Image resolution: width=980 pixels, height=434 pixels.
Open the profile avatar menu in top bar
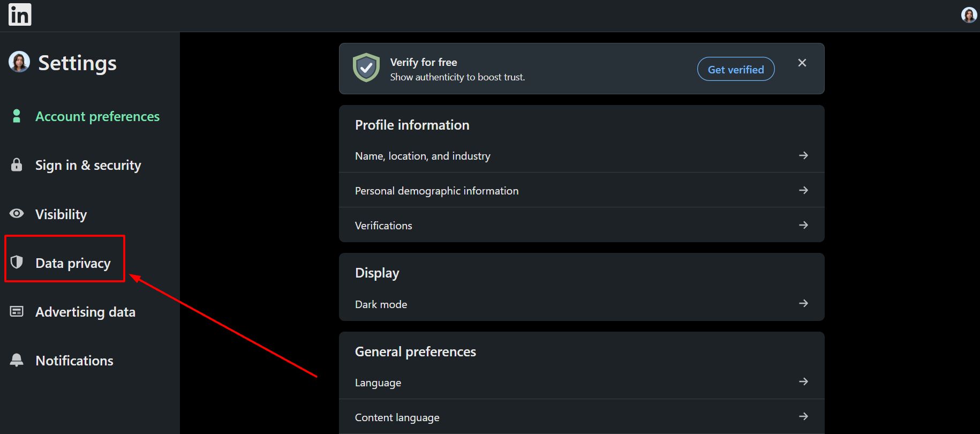pyautogui.click(x=969, y=15)
